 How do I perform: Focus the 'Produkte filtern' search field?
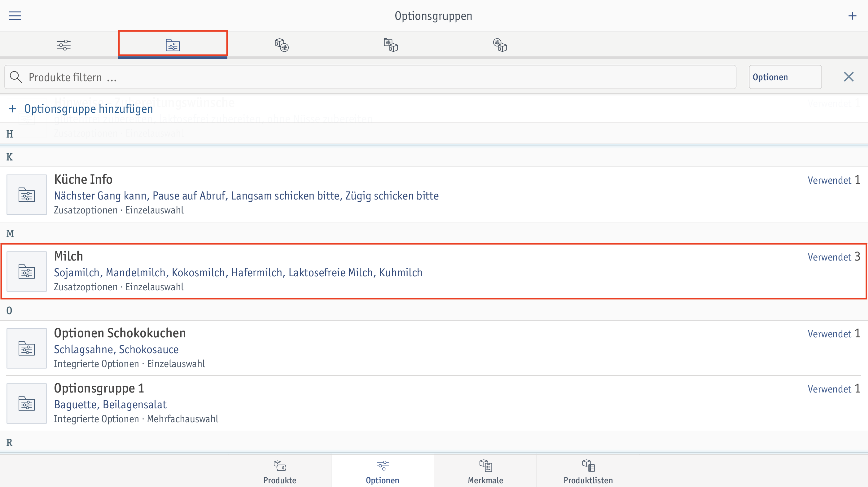(x=370, y=77)
